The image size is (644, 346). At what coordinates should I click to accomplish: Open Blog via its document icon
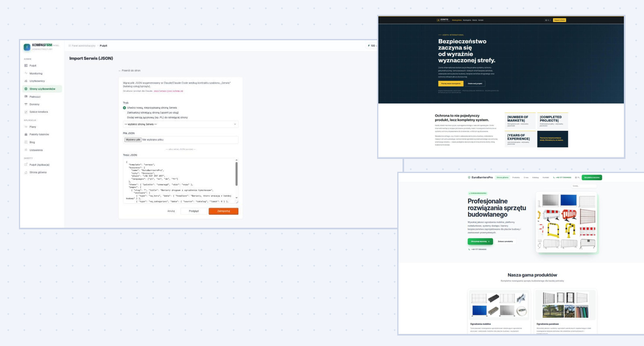click(26, 142)
